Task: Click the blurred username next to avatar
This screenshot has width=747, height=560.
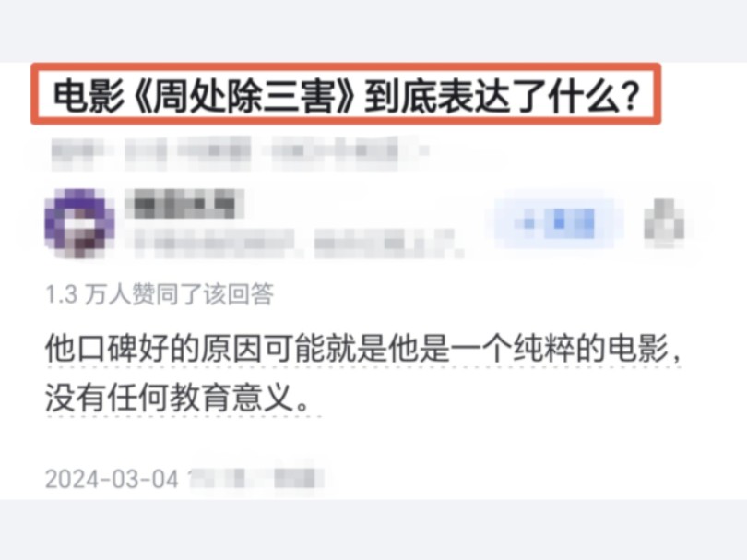Action: click(184, 204)
